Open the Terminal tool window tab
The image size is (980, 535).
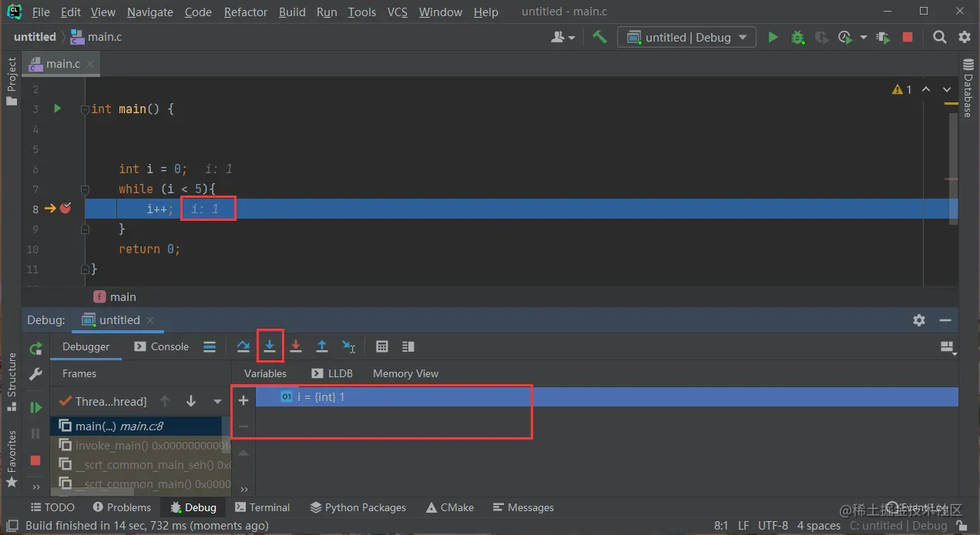[263, 507]
